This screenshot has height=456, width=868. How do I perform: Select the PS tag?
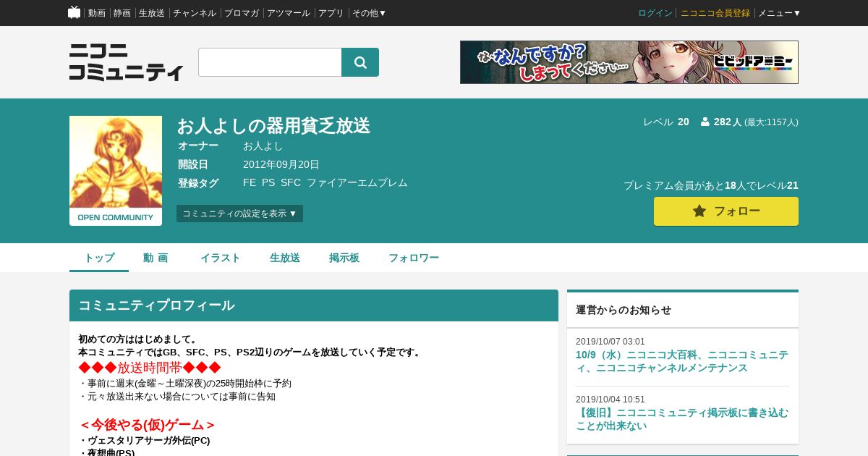[268, 182]
